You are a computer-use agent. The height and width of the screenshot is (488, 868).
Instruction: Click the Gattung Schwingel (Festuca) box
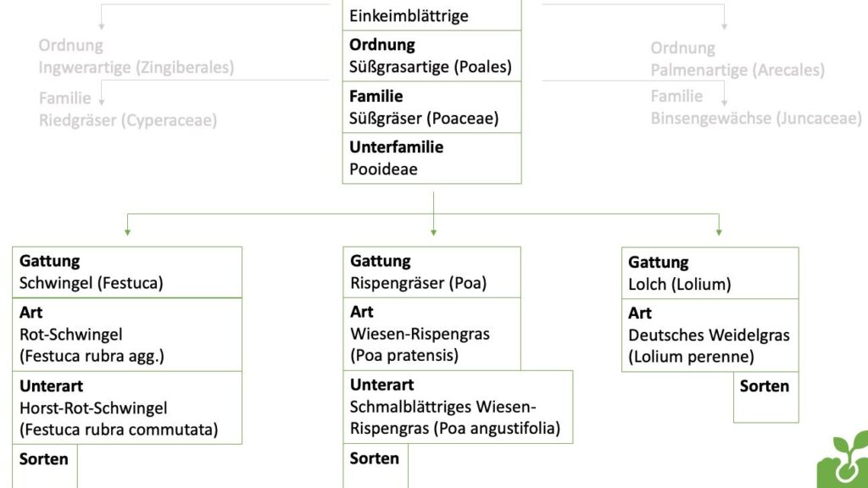pyautogui.click(x=127, y=272)
